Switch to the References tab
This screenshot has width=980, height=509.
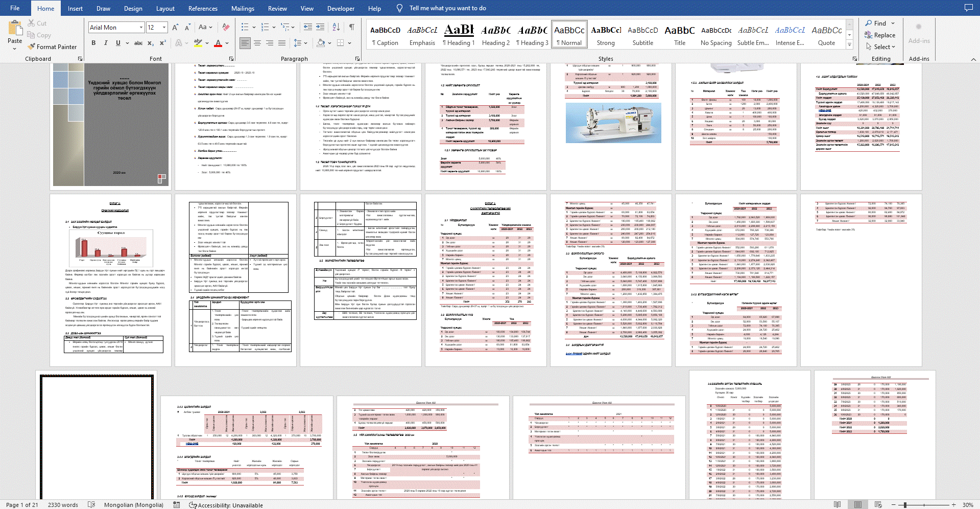pyautogui.click(x=203, y=8)
